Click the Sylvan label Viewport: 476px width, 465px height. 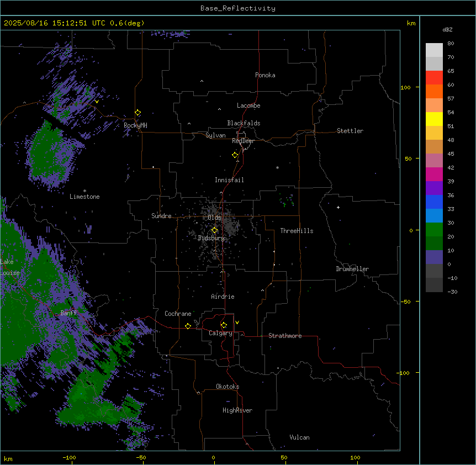coord(215,135)
